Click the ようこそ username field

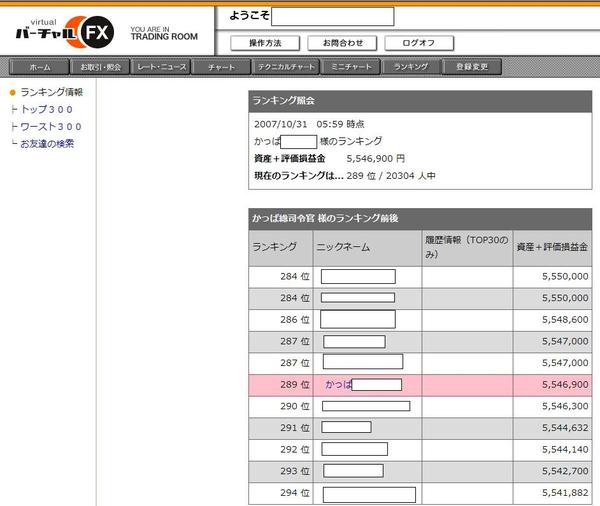333,16
